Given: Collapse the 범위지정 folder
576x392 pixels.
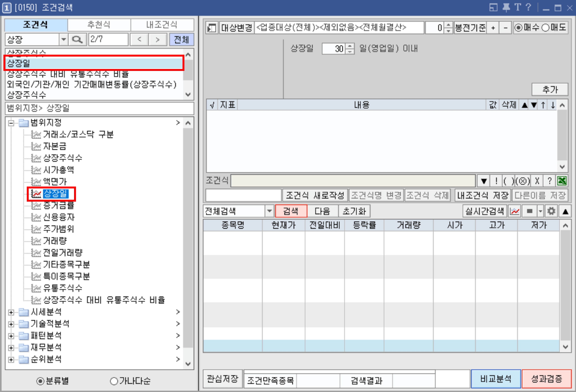Looking at the screenshot, I should pos(11,123).
